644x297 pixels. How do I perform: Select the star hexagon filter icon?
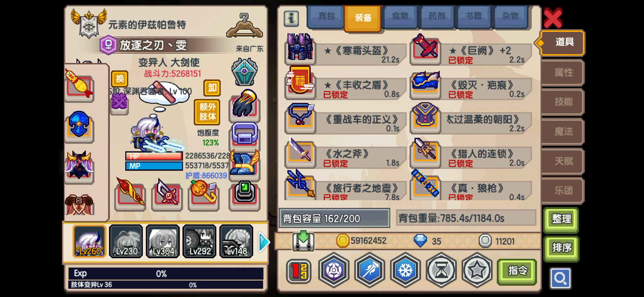point(477,270)
